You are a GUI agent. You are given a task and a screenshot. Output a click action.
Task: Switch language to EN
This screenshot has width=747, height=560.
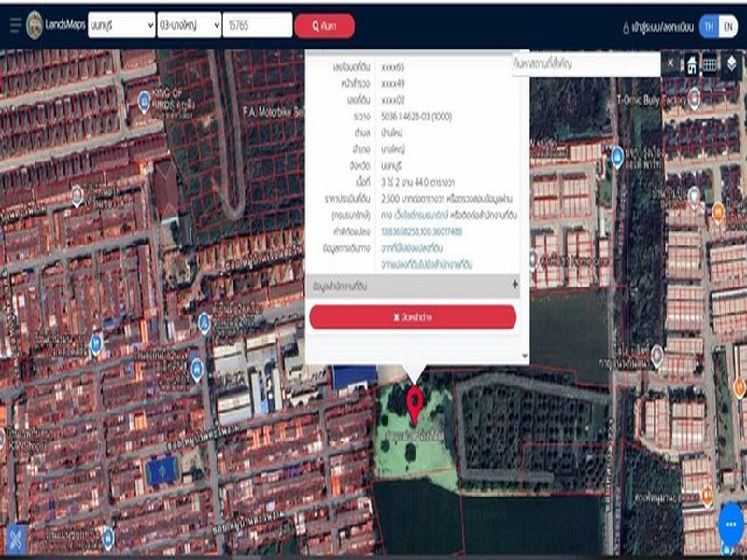coord(728,26)
